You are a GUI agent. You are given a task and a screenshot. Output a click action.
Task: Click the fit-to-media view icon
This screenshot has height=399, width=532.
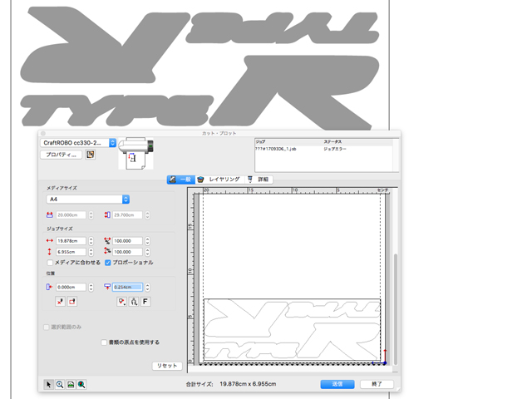coord(71,384)
